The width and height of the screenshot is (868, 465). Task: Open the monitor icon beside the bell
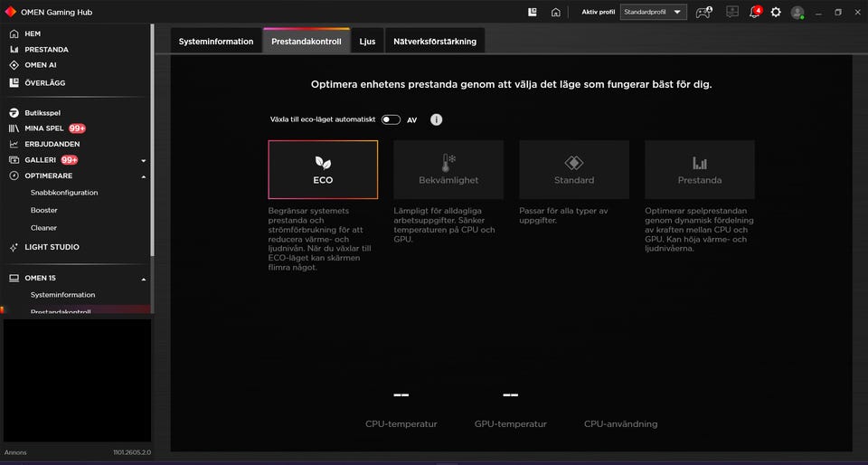pos(732,12)
